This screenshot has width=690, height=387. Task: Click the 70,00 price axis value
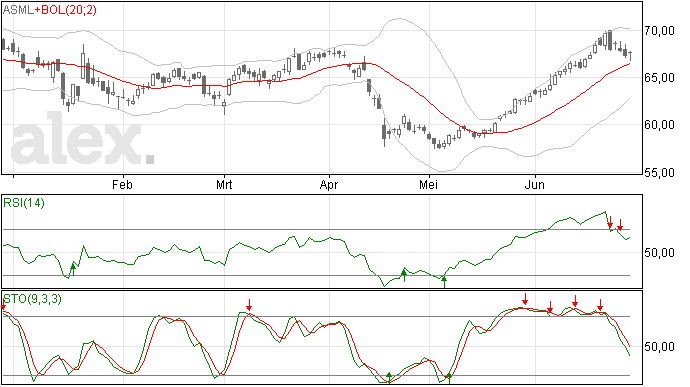click(659, 30)
